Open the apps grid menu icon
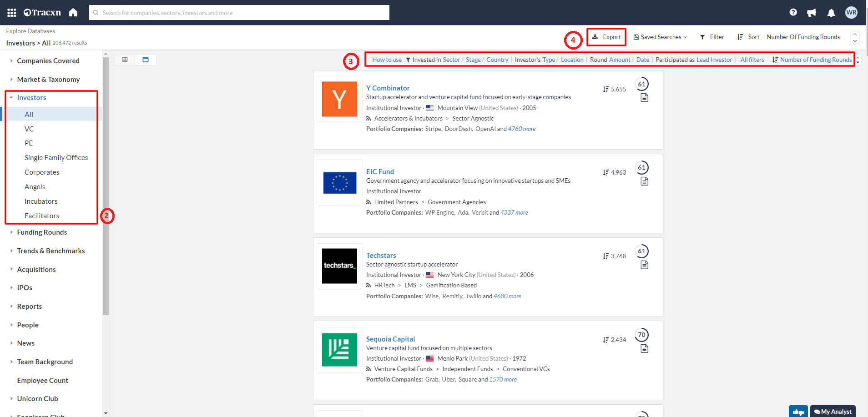The height and width of the screenshot is (417, 868). 12,13
